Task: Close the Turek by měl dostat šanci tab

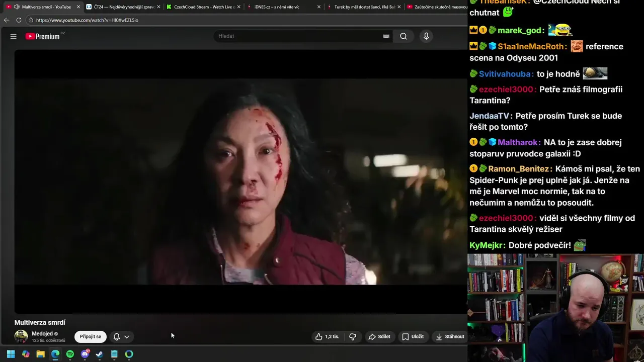Action: [x=399, y=7]
